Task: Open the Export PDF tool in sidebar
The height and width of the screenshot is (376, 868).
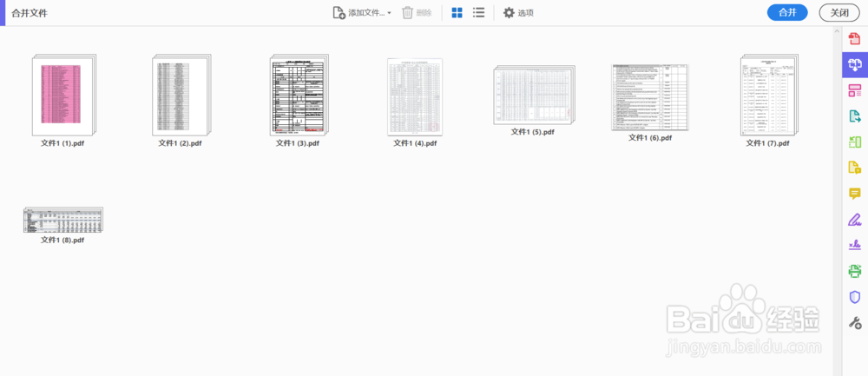Action: coord(855,115)
